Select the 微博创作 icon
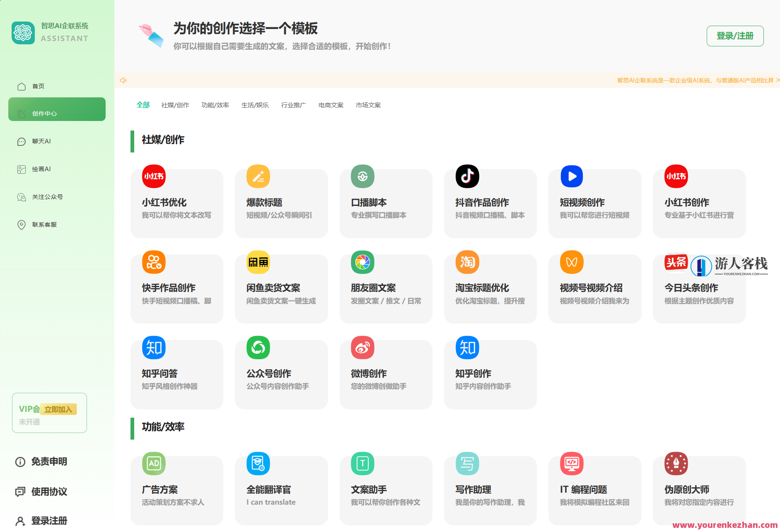780x532 pixels. pos(362,348)
